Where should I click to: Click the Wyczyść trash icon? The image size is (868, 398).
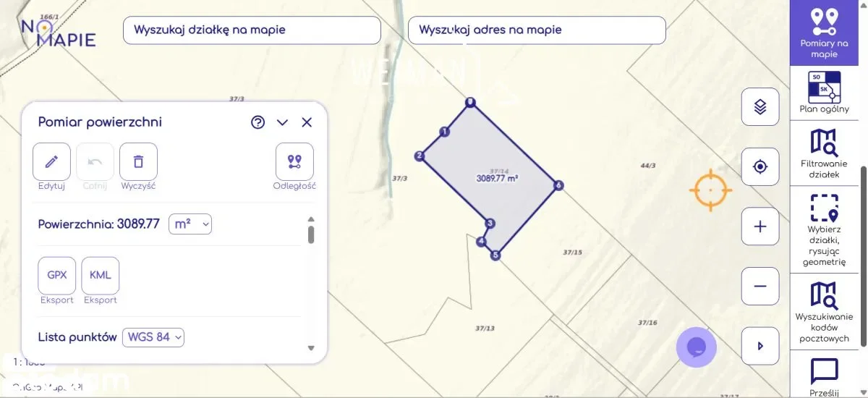pyautogui.click(x=138, y=161)
